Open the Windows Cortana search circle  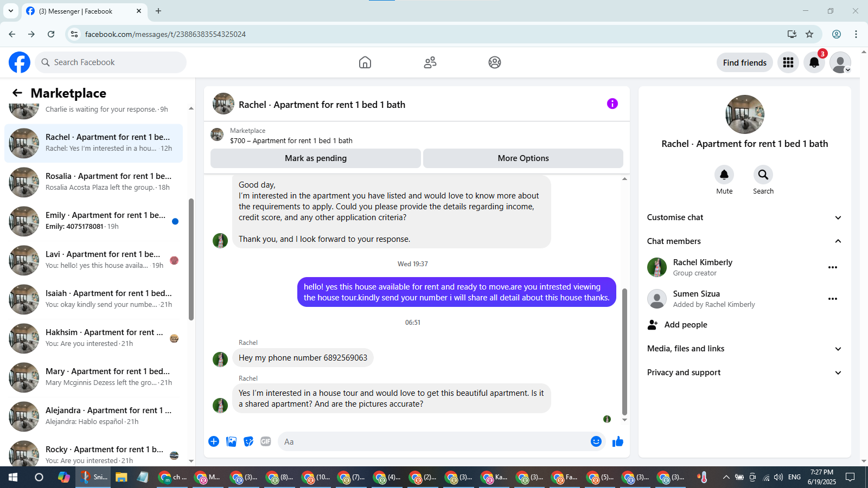[x=39, y=477]
